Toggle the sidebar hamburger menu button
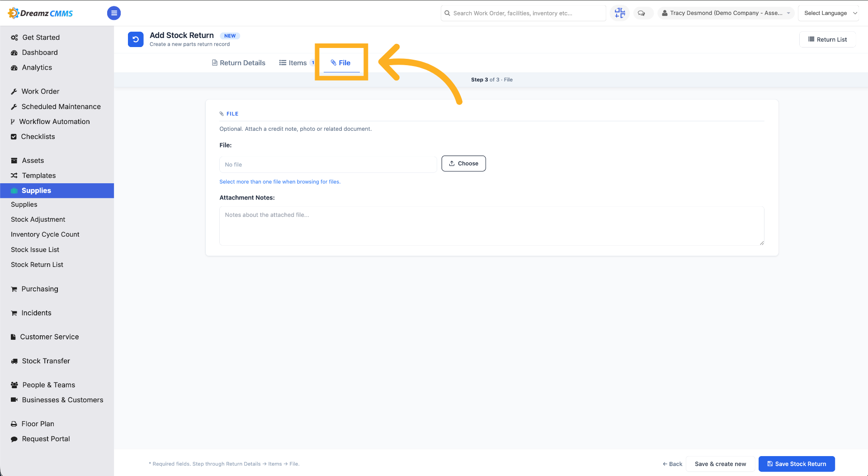This screenshot has width=868, height=476. point(114,13)
